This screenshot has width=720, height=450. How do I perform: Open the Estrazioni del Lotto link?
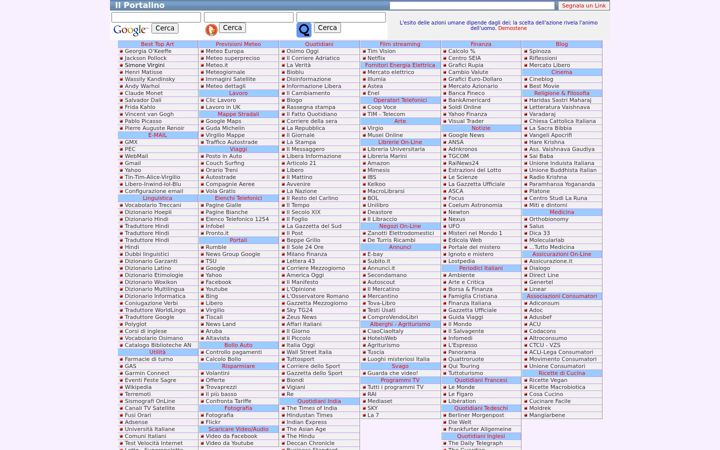pos(475,170)
